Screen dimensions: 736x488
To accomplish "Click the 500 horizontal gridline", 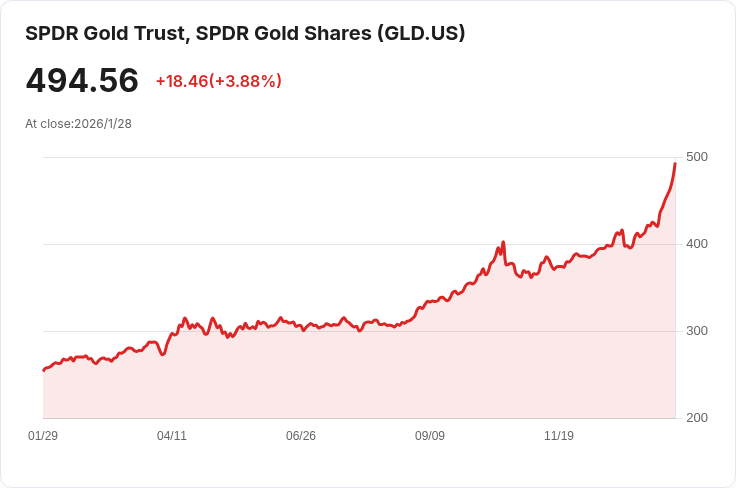I will click(x=359, y=158).
